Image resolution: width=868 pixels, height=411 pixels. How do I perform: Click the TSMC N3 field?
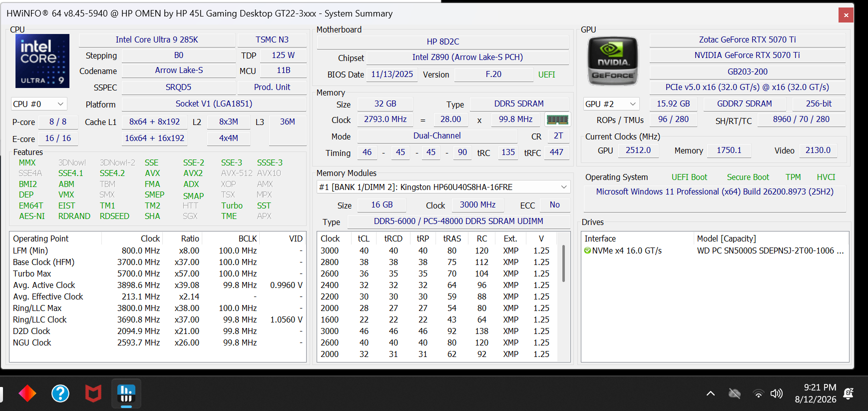[272, 39]
